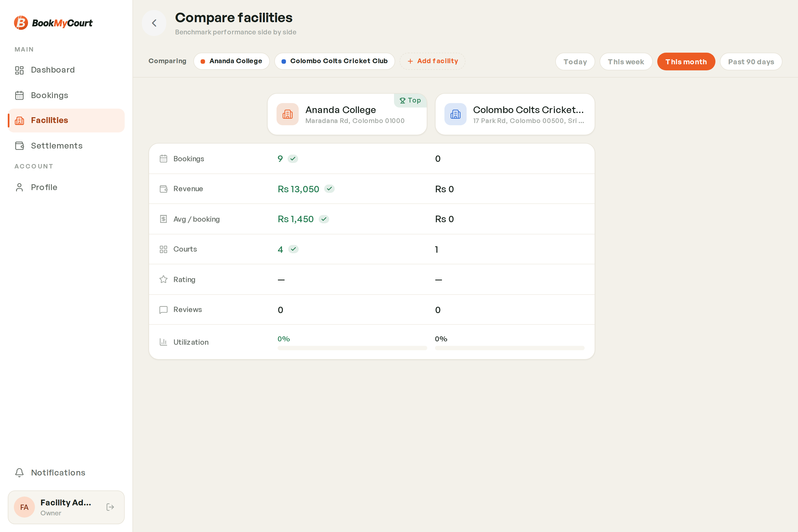Screen dimensions: 798x532
Task: Click the Rs 13,050 revenue value
Action: (x=298, y=189)
